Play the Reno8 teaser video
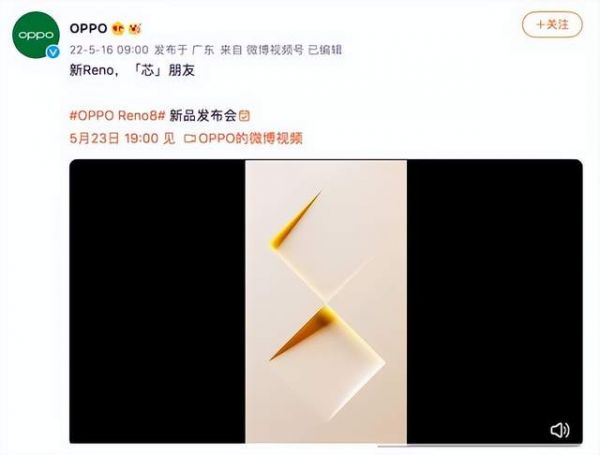600x455 pixels. tap(326, 302)
